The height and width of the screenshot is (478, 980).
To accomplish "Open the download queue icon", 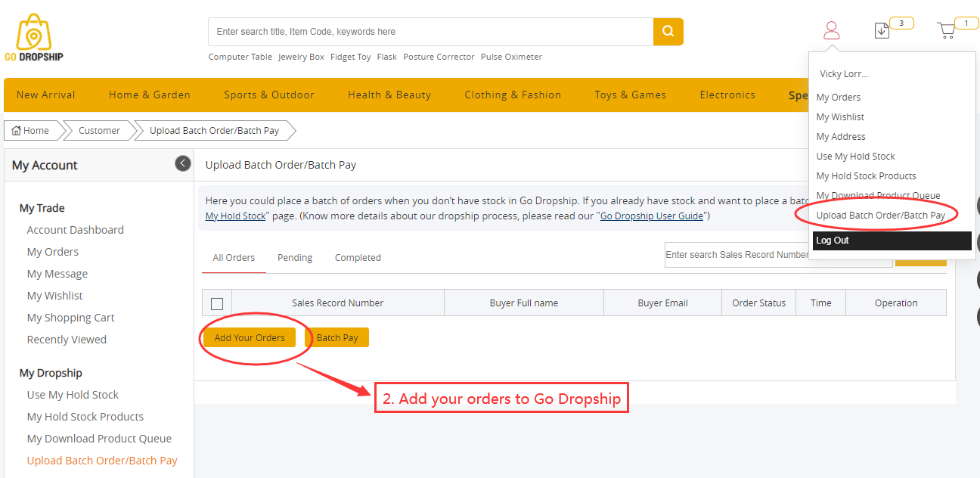I will pyautogui.click(x=882, y=31).
